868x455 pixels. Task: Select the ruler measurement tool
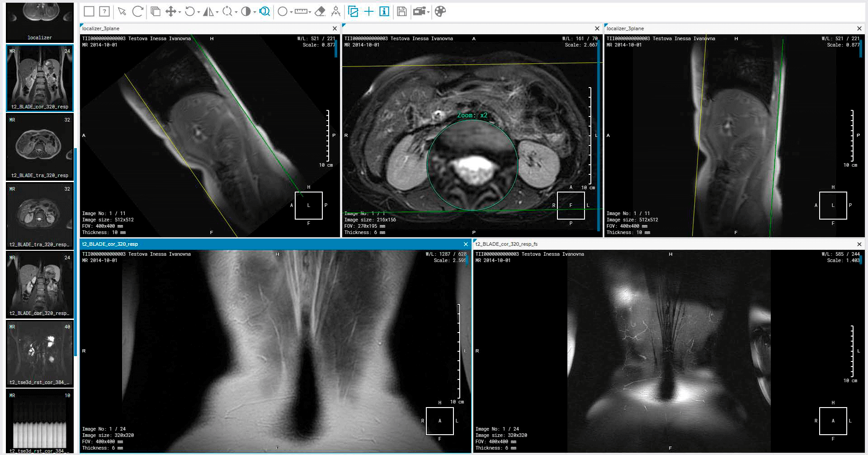pos(300,12)
